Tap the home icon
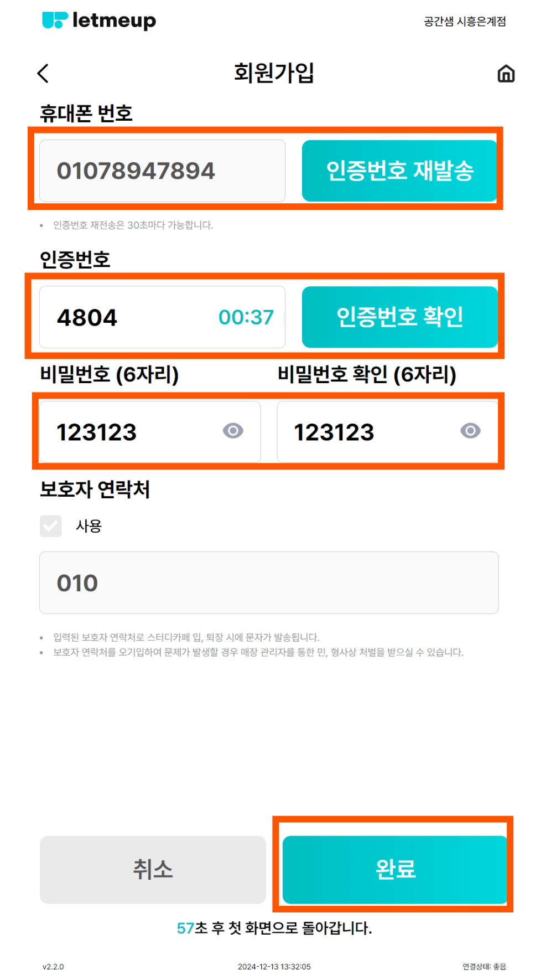Viewport: 546px width, 980px height. tap(506, 74)
